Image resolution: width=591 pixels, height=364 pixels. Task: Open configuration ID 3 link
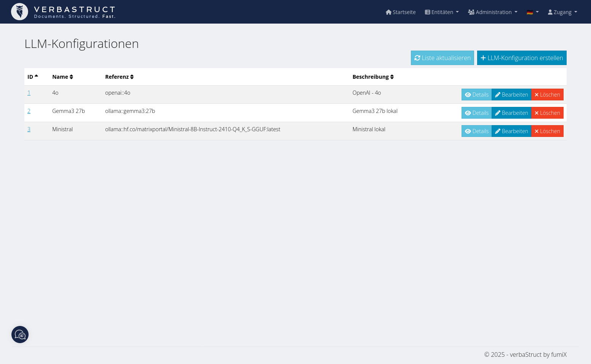pos(29,129)
